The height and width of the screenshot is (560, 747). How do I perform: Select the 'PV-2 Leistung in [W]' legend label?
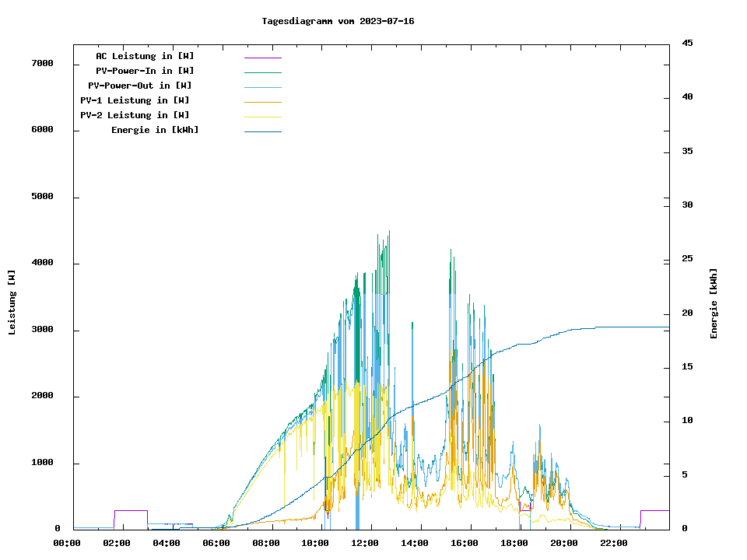click(135, 115)
